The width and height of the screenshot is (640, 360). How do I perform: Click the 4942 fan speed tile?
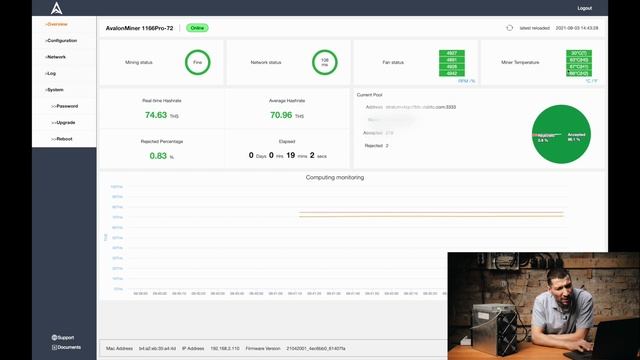point(451,73)
